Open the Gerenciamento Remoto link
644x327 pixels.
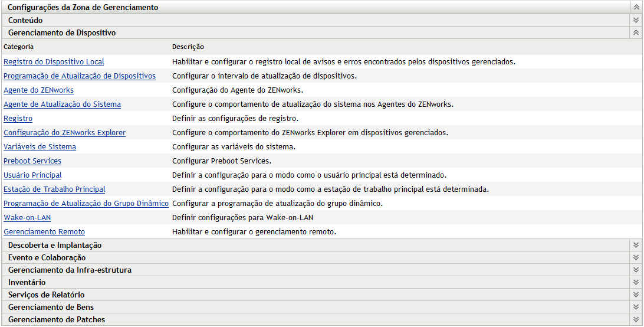(44, 232)
